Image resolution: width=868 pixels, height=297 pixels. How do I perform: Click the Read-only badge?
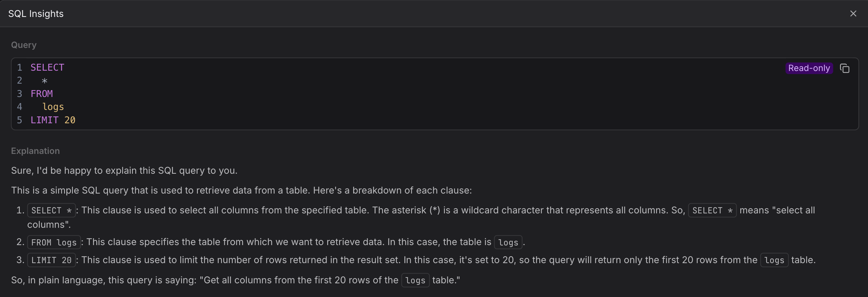809,68
